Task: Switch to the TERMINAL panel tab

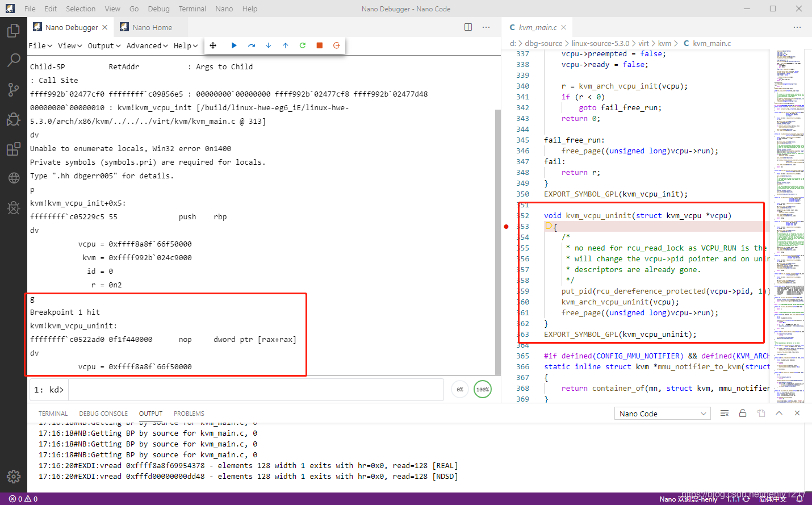Action: 53,414
